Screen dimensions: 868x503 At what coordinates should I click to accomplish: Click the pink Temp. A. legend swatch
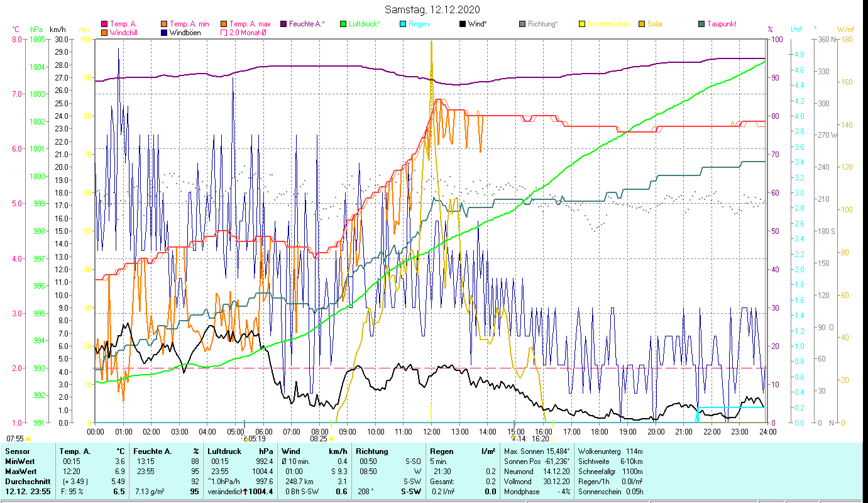pos(104,24)
